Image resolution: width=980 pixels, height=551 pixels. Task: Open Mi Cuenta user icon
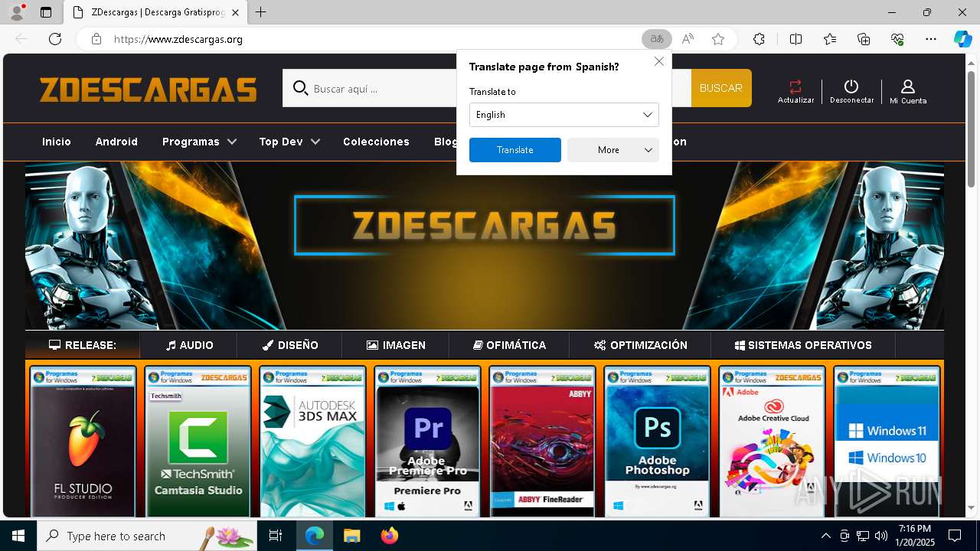point(908,86)
